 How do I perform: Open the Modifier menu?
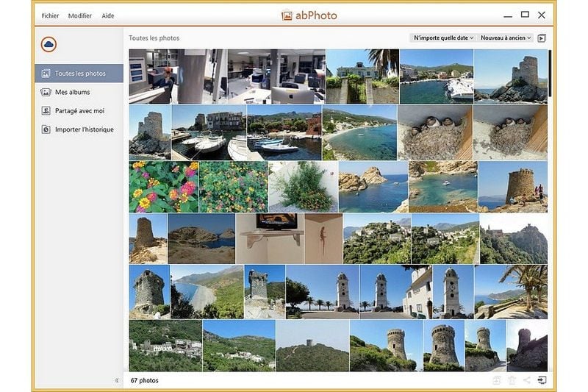tap(80, 15)
